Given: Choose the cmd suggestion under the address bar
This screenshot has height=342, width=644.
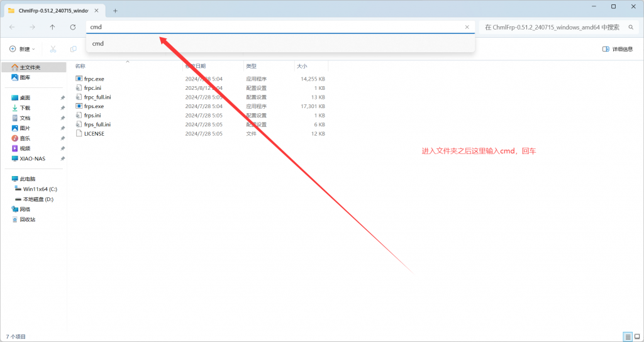Looking at the screenshot, I should 98,43.
